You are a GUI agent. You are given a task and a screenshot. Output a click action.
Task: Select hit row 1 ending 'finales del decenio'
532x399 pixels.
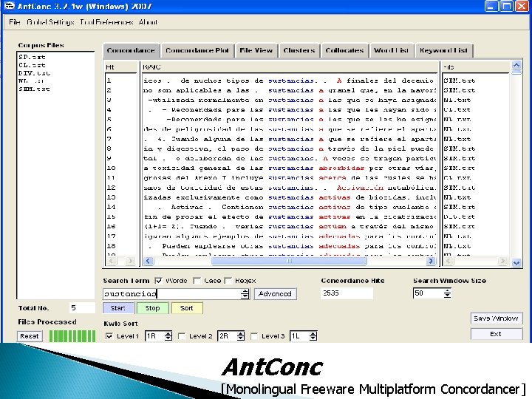289,81
